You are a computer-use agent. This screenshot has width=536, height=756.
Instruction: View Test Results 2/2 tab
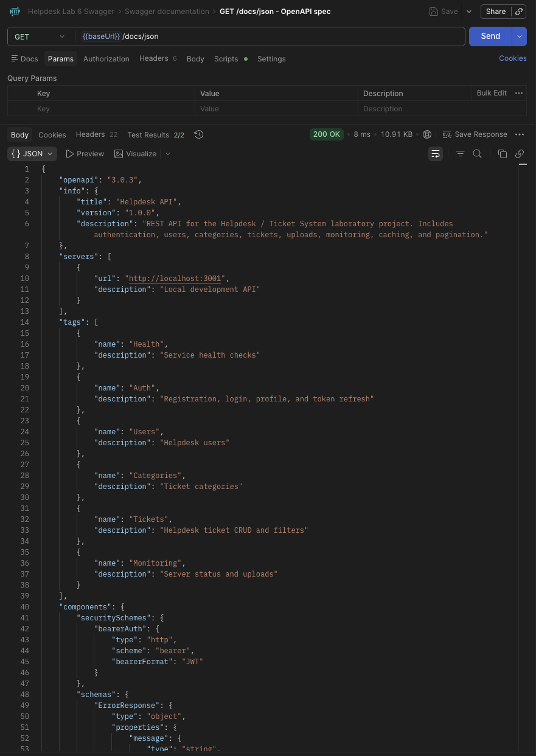156,135
